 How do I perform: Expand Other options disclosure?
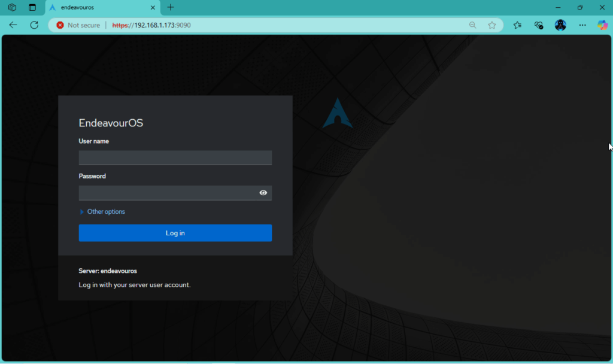(x=102, y=211)
